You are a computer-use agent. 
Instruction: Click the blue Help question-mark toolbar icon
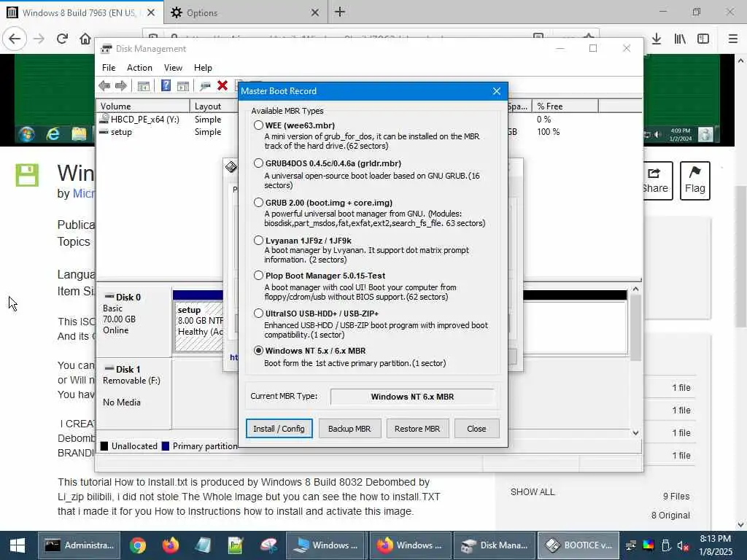point(166,86)
